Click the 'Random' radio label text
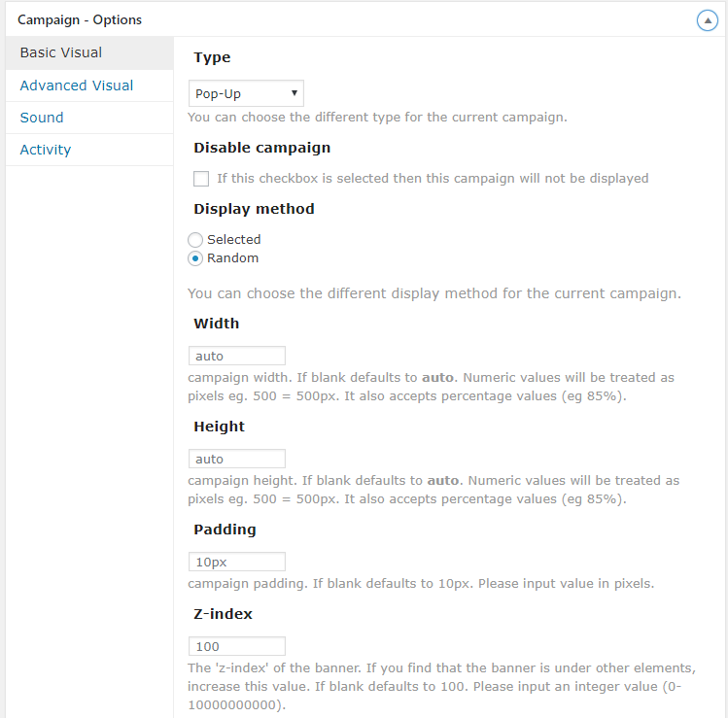Viewport: 728px width, 718px height. tap(233, 258)
